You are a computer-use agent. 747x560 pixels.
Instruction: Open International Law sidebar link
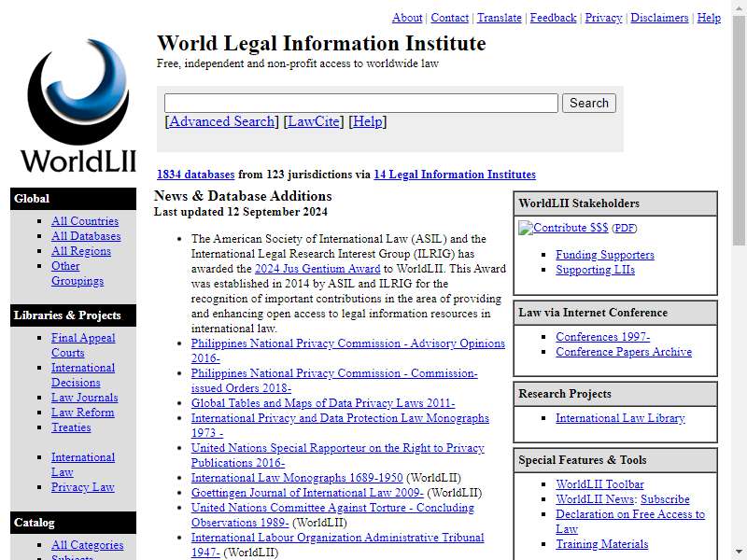point(83,465)
